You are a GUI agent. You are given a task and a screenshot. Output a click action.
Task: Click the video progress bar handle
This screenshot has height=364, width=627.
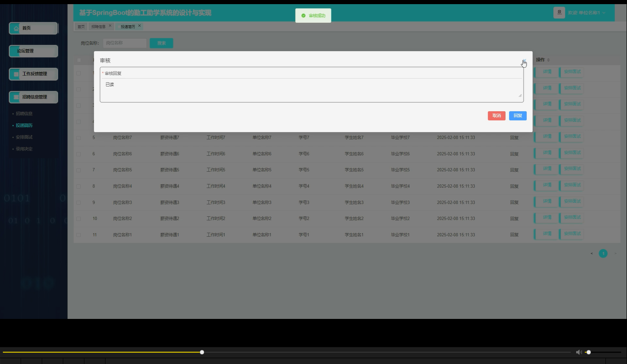(x=202, y=352)
